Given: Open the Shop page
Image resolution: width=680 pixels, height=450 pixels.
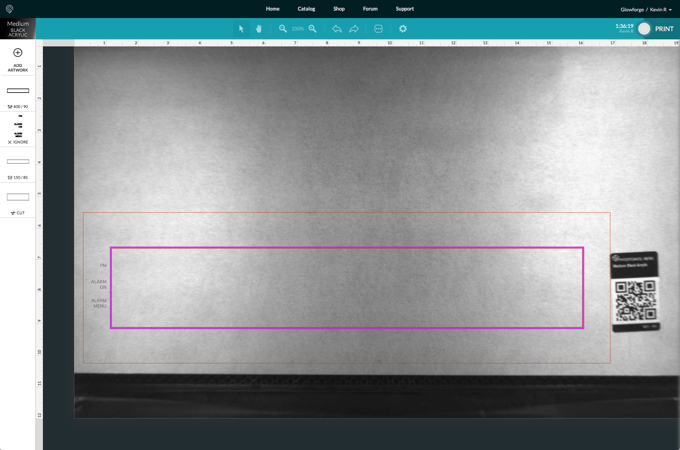Looking at the screenshot, I should tap(339, 9).
